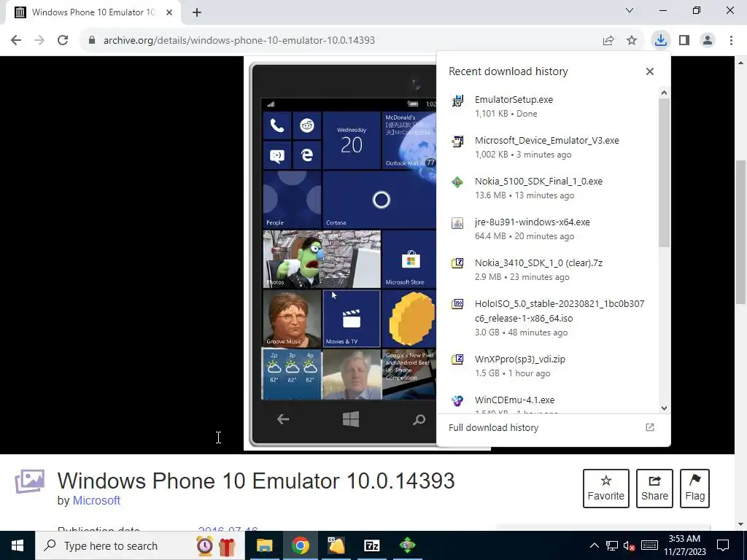Open the Chrome three-dot menu
The image size is (747, 560).
(731, 41)
